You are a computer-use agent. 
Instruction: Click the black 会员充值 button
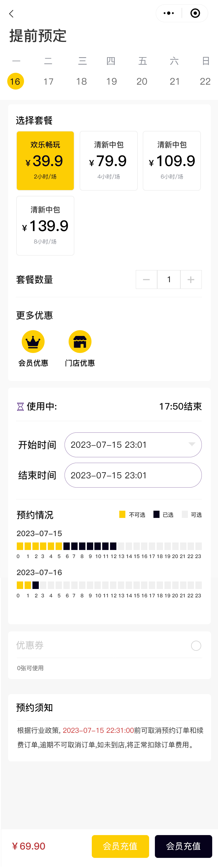(183, 846)
